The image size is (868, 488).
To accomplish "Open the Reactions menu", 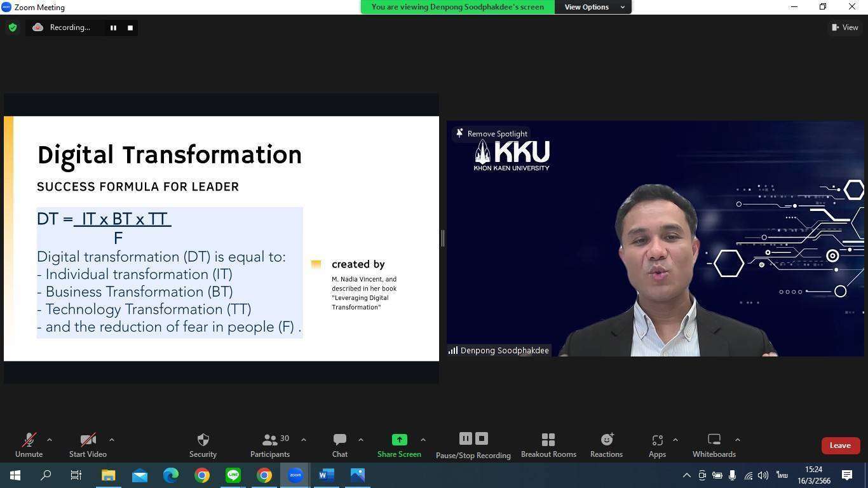I will 606,445.
